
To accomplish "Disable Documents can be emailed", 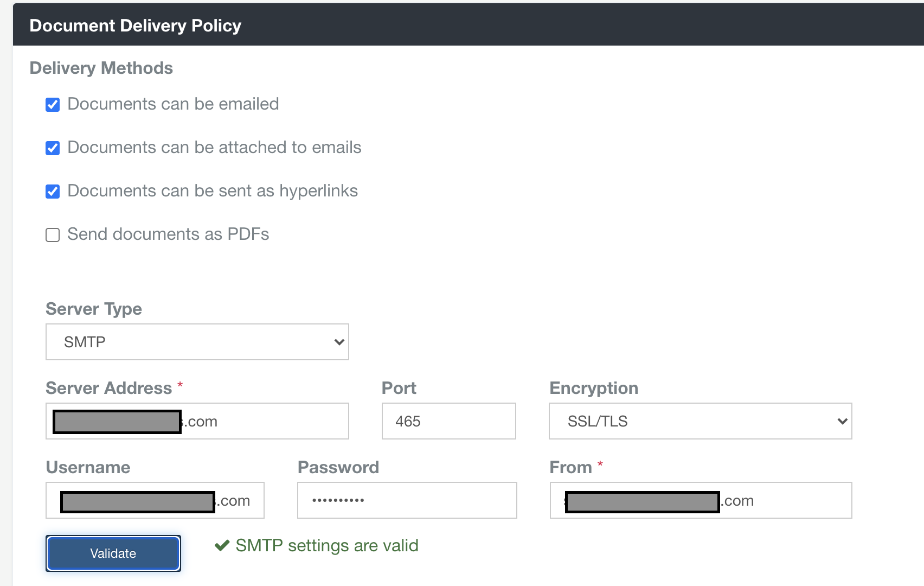I will tap(52, 104).
